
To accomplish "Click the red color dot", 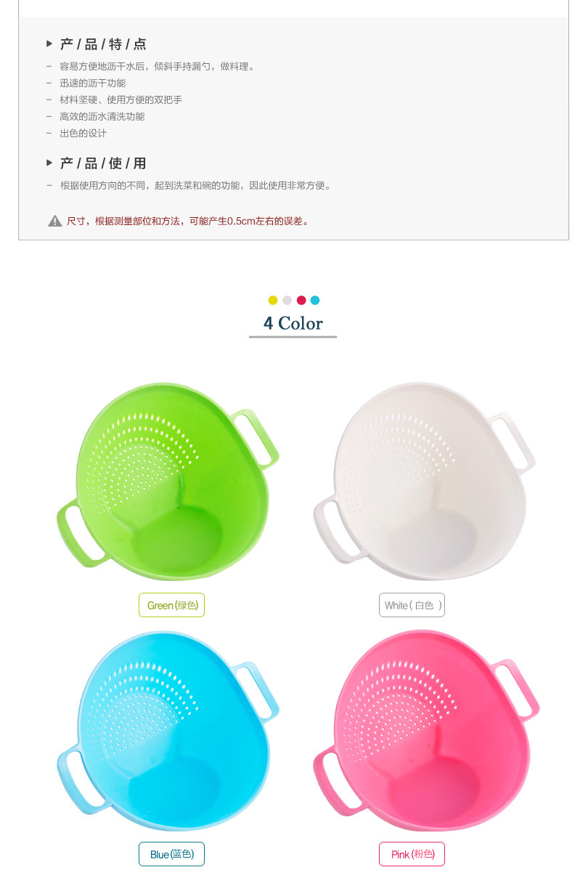I will 301,300.
